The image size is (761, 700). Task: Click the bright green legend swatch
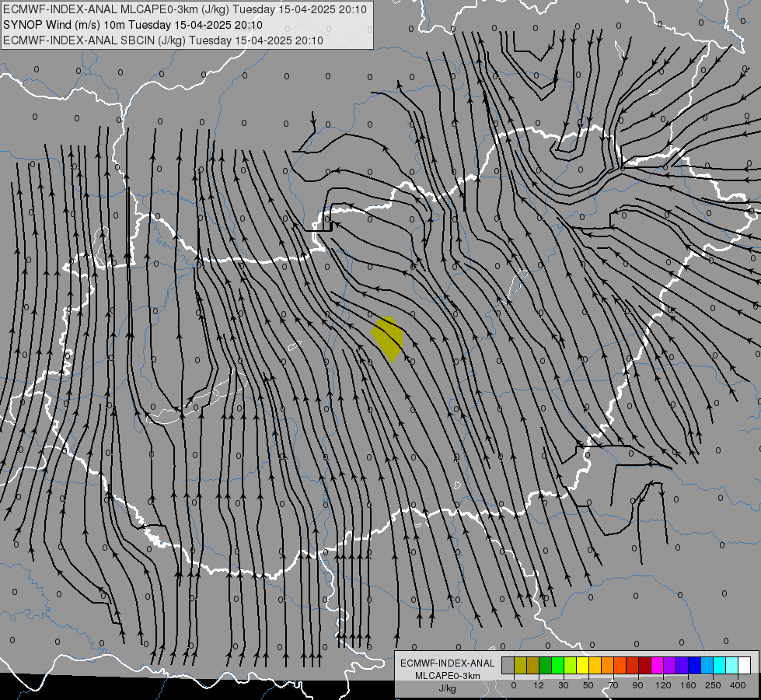point(557,665)
